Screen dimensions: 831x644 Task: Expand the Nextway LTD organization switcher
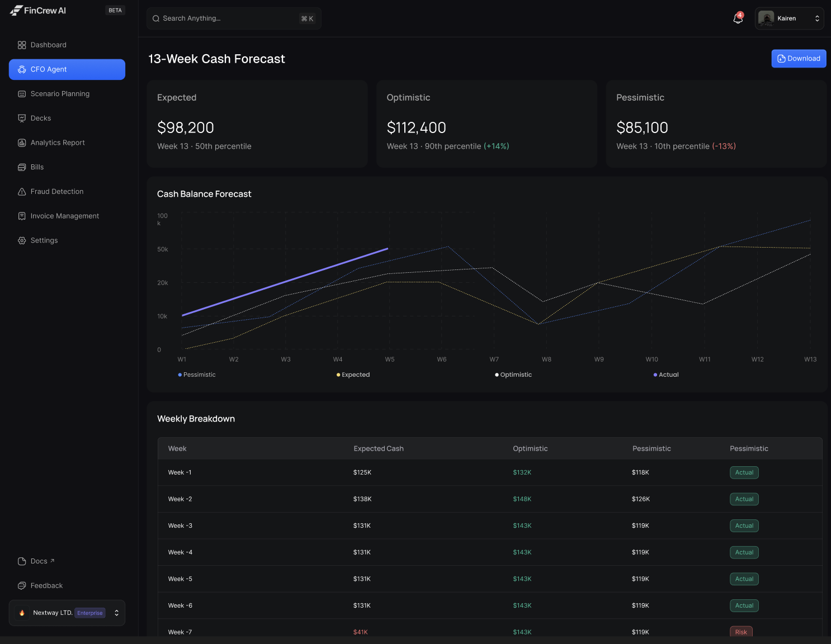tap(67, 613)
